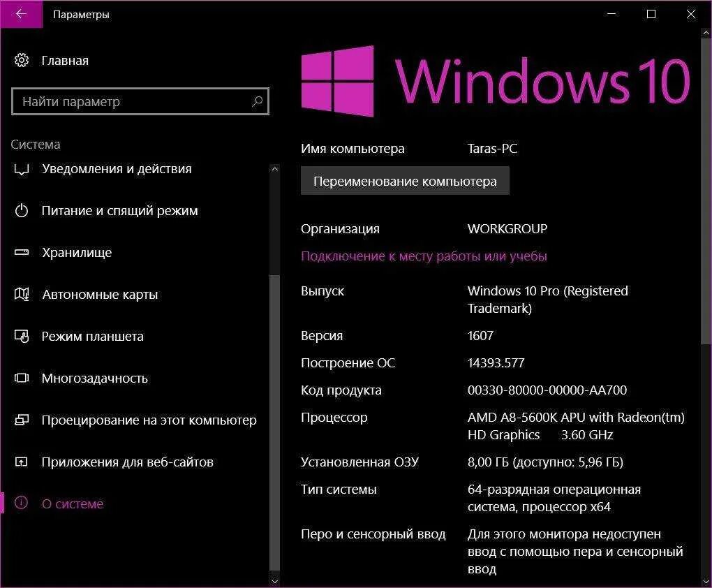Select the Многозадачность entry

[95, 378]
